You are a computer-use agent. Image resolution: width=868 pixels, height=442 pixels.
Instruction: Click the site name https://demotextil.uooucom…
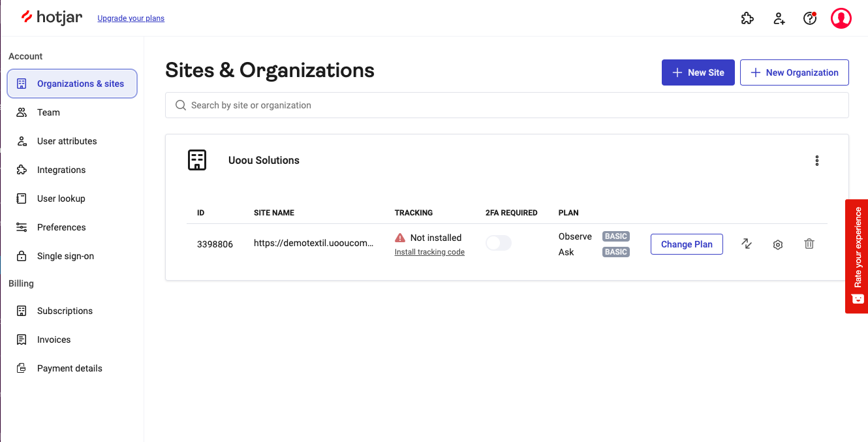[314, 243]
